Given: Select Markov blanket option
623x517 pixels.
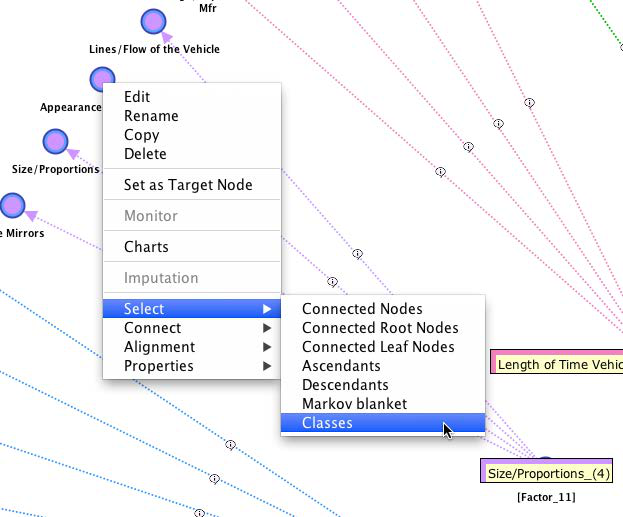Looking at the screenshot, I should [x=354, y=404].
